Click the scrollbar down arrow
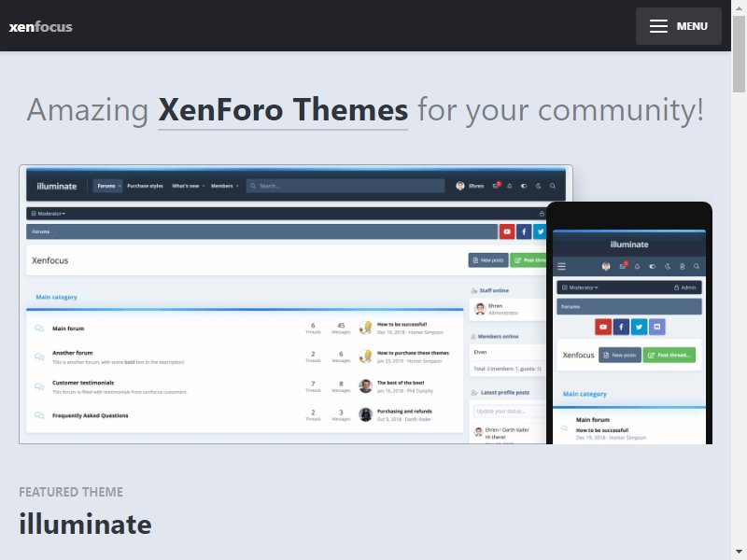 [739, 553]
